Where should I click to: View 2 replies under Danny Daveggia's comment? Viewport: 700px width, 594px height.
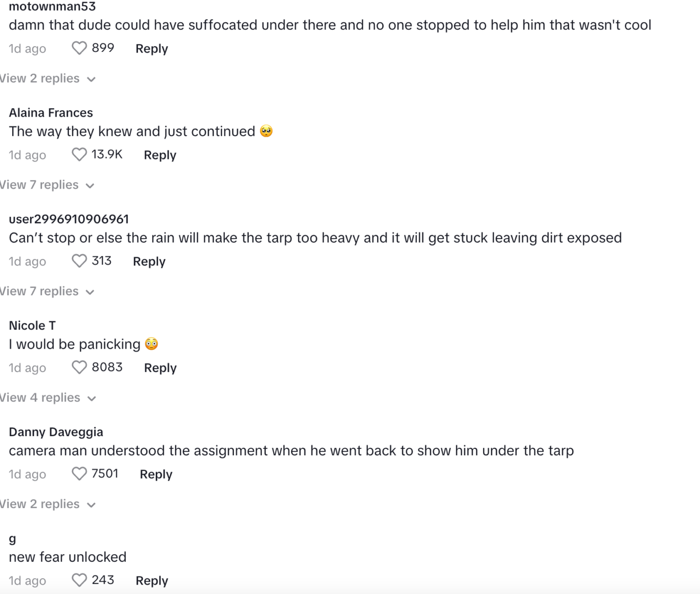(x=48, y=504)
